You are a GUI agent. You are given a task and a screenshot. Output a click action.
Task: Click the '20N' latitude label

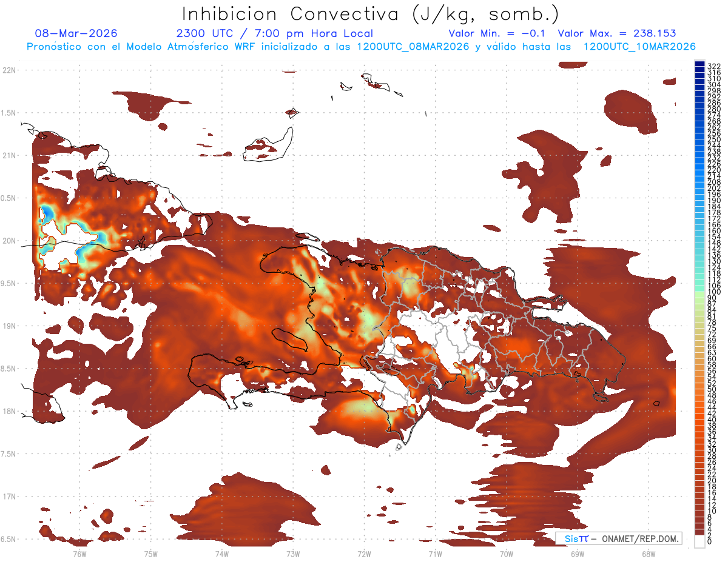pyautogui.click(x=9, y=241)
